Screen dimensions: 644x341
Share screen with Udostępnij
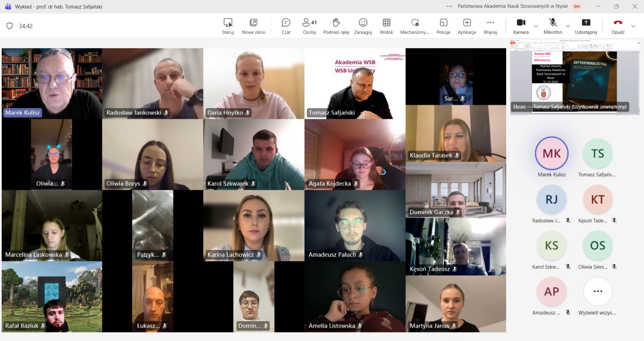click(x=586, y=26)
